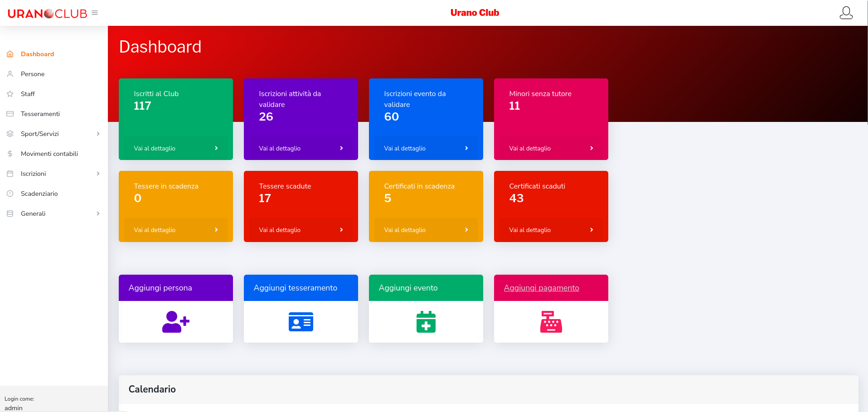Click the 60 pending event registrations count

tap(391, 116)
